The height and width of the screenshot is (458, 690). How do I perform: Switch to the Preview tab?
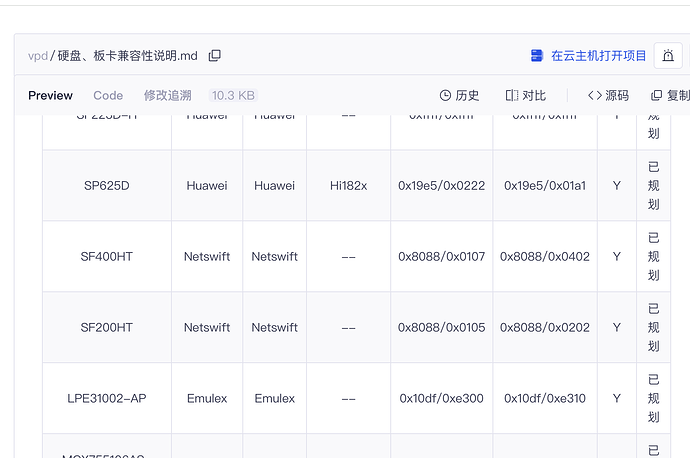(x=50, y=96)
